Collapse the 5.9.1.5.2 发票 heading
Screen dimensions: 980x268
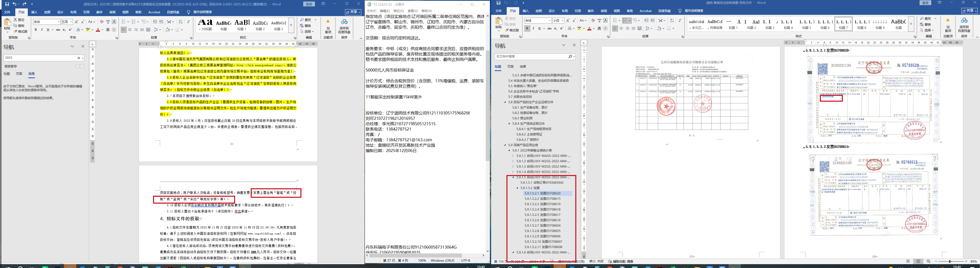[517, 188]
